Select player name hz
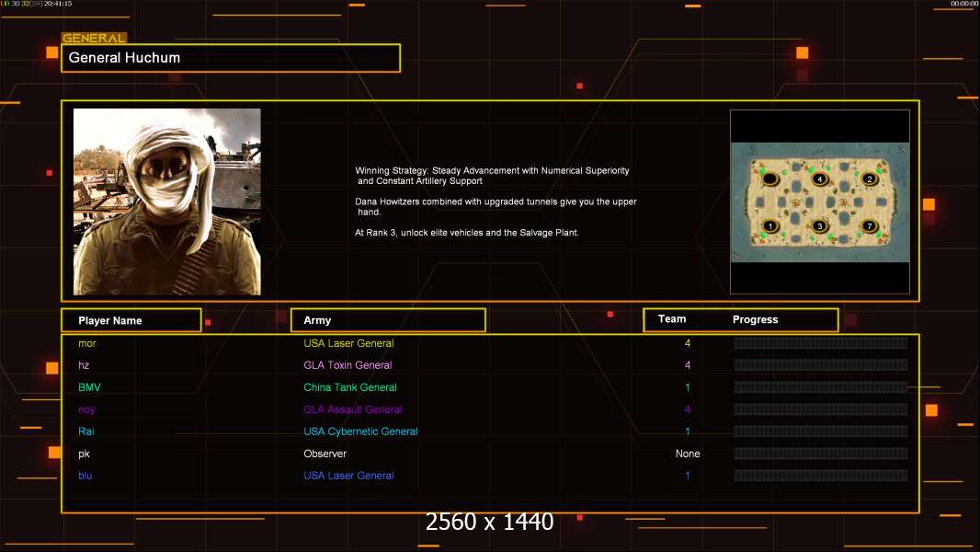The image size is (980, 552). coord(84,365)
